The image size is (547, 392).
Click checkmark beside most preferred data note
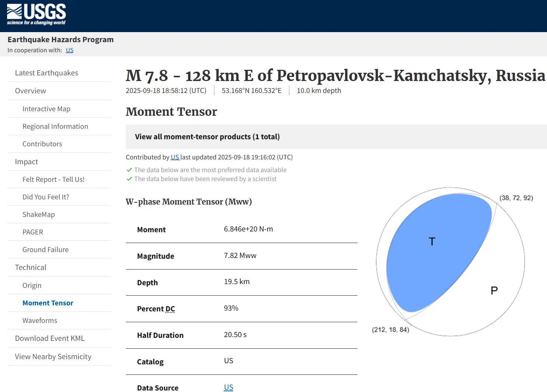pyautogui.click(x=129, y=170)
